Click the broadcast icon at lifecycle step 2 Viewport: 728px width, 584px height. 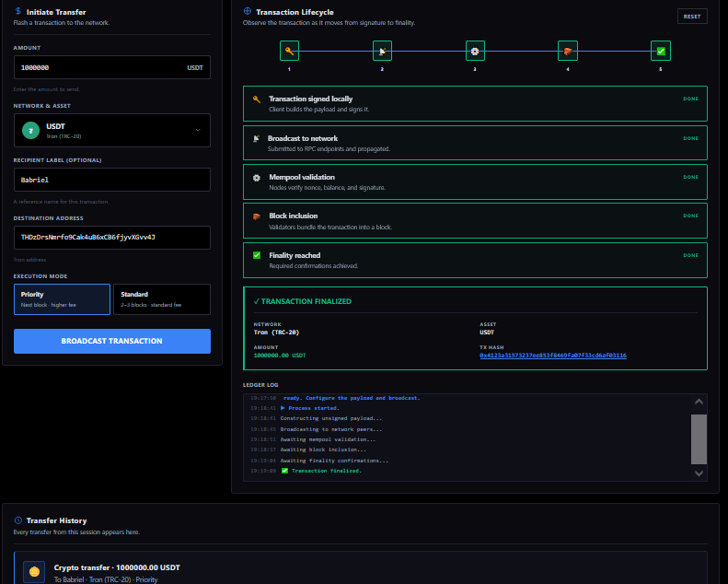coord(382,51)
